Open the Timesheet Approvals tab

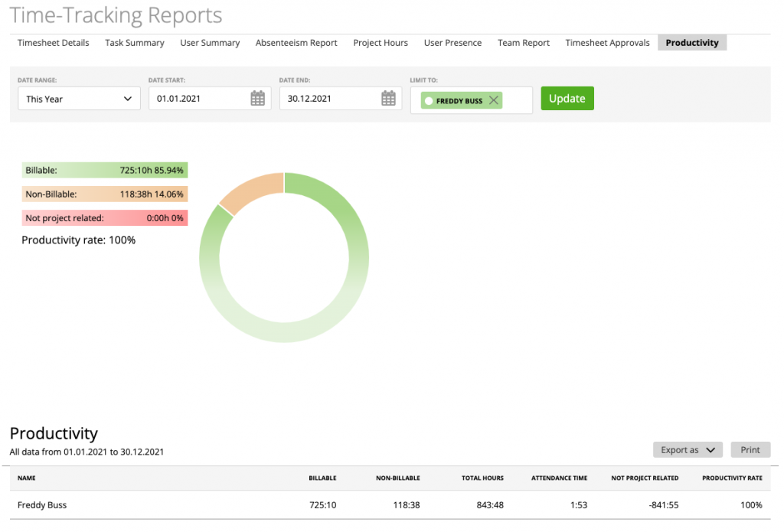click(607, 43)
